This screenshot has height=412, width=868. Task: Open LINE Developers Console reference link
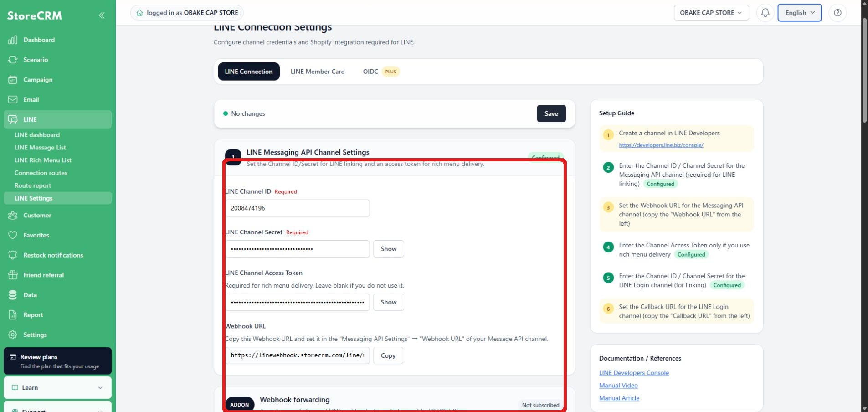tap(634, 373)
